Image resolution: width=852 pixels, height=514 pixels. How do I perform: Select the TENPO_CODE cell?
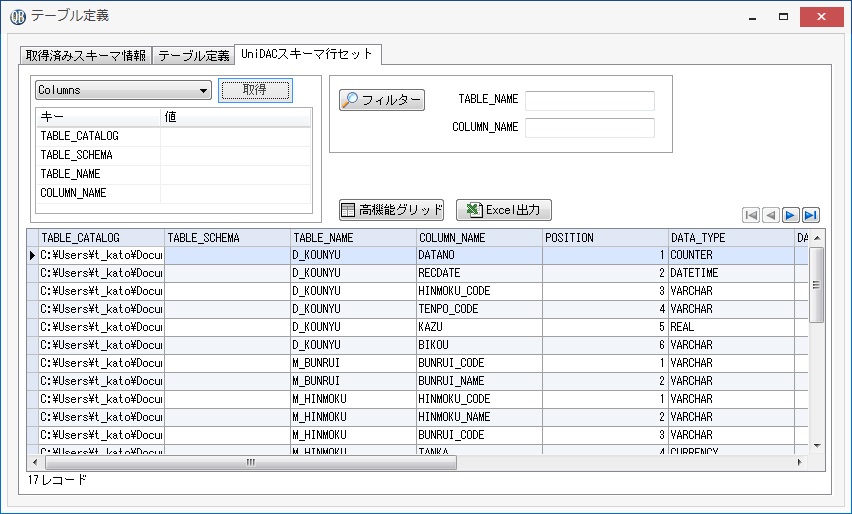pyautogui.click(x=479, y=309)
